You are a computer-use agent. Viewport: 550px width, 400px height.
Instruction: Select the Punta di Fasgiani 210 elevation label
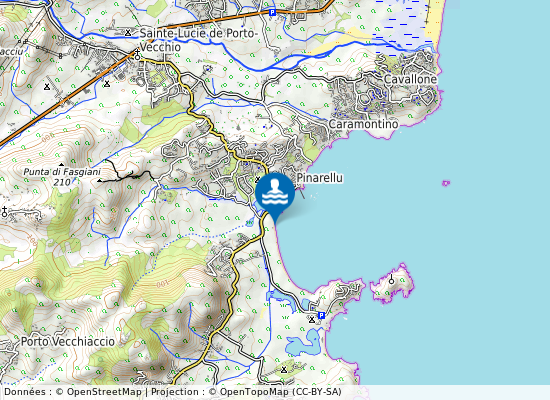click(62, 177)
